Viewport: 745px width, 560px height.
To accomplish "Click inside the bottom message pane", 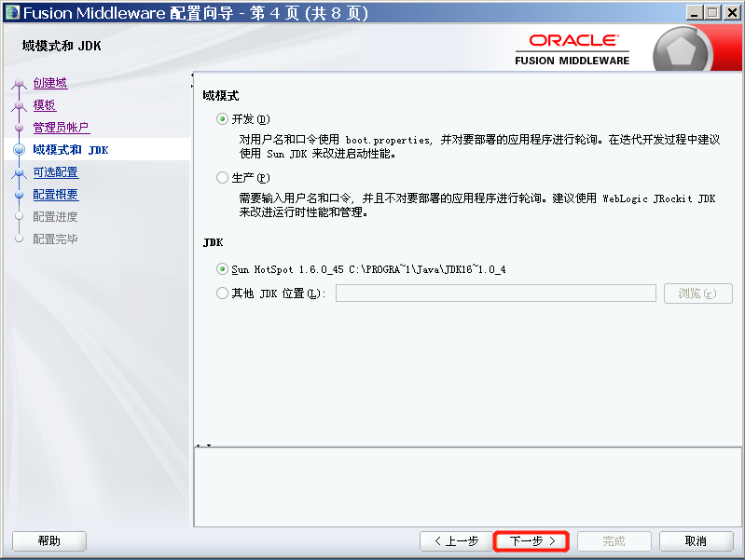I will [x=467, y=486].
